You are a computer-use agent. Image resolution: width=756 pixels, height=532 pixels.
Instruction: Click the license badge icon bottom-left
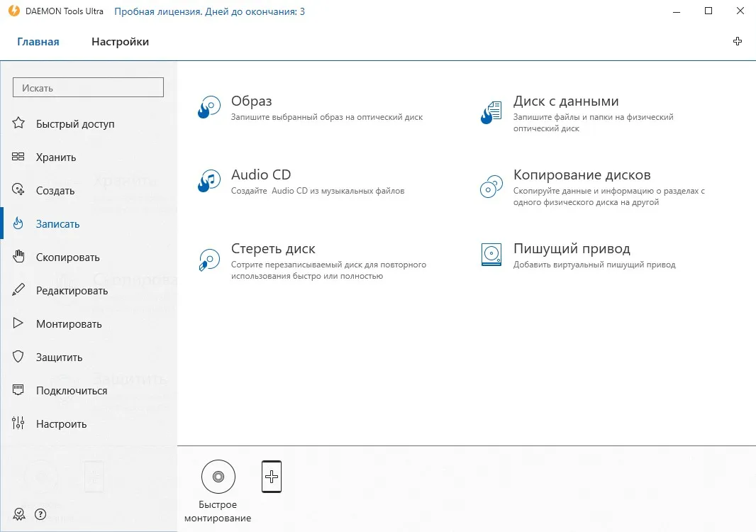[19, 515]
